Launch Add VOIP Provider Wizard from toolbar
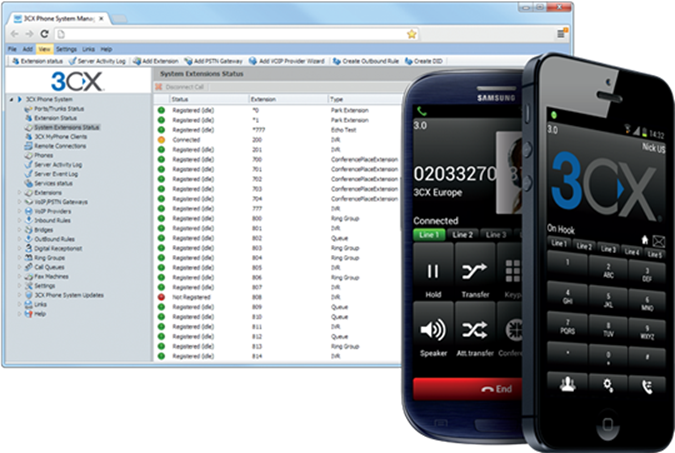This screenshot has height=453, width=675. click(287, 61)
